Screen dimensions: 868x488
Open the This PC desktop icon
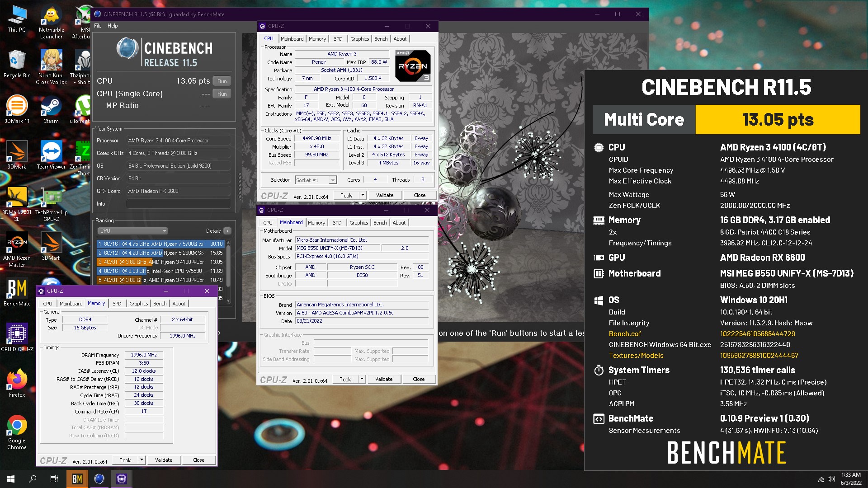tap(17, 19)
